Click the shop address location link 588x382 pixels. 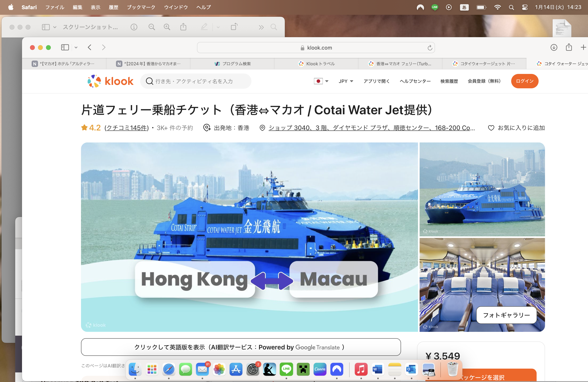click(x=372, y=128)
